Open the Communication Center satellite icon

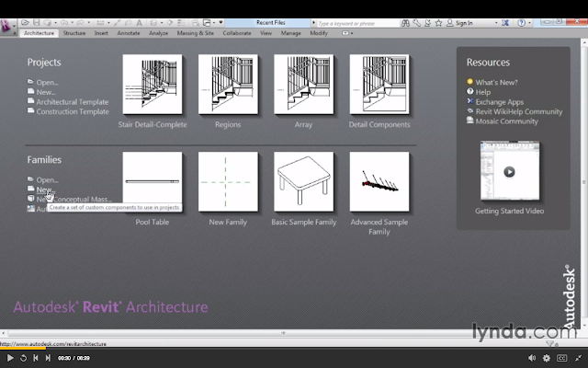(x=427, y=23)
